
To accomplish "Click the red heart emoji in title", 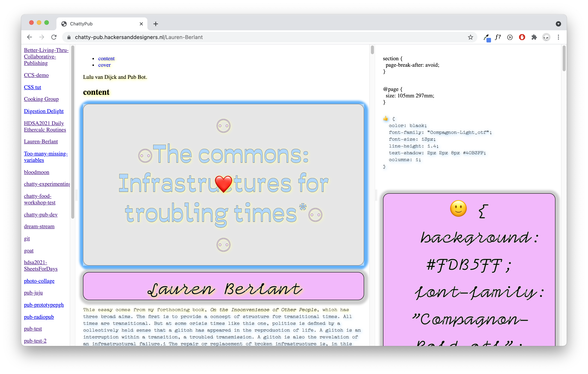I will [223, 184].
